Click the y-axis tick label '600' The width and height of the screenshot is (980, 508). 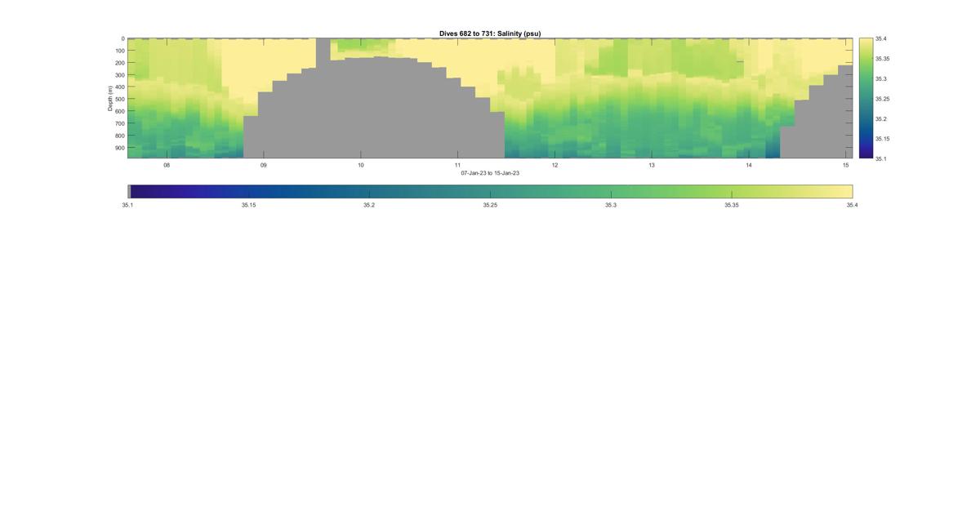tap(119, 112)
